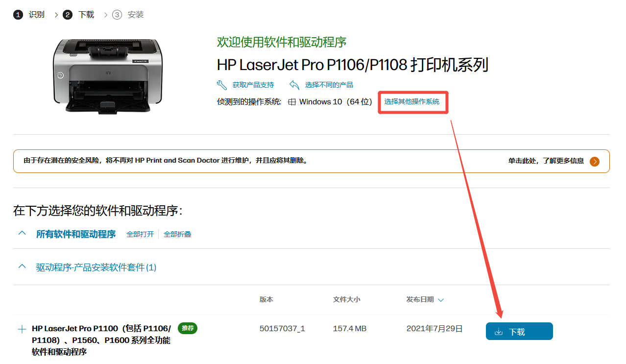626x364 pixels.
Task: Click 选择其他操作系统 link
Action: point(412,102)
